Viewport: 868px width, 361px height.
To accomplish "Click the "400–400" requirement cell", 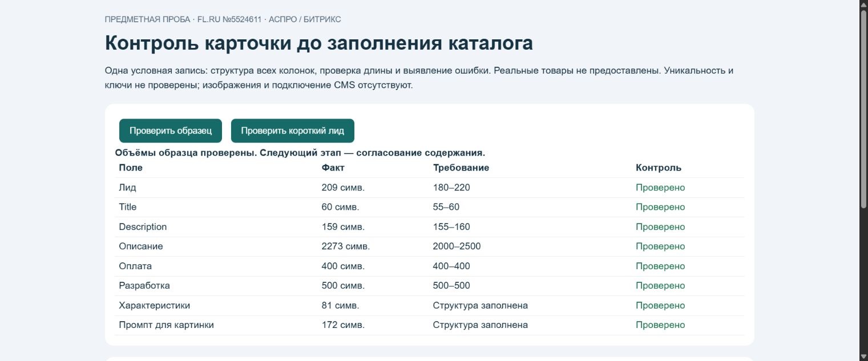I will coord(451,266).
